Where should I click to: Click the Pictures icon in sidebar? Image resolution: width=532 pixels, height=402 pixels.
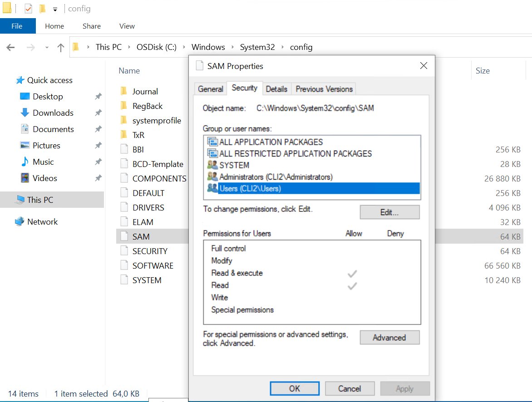25,145
